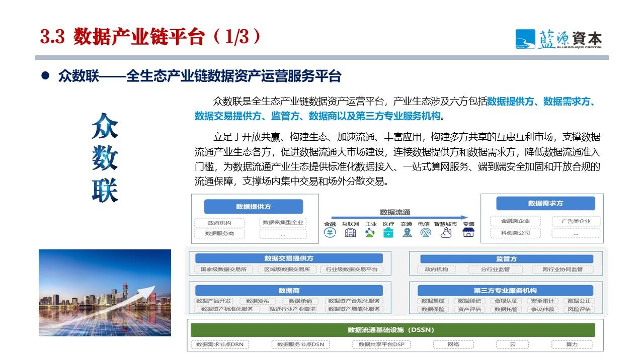Click the 工业 industry icon
The width and height of the screenshot is (644, 362).
(x=370, y=232)
